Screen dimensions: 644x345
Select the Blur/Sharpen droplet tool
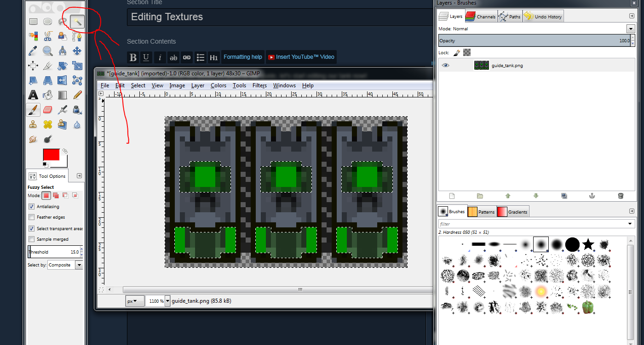pos(77,124)
